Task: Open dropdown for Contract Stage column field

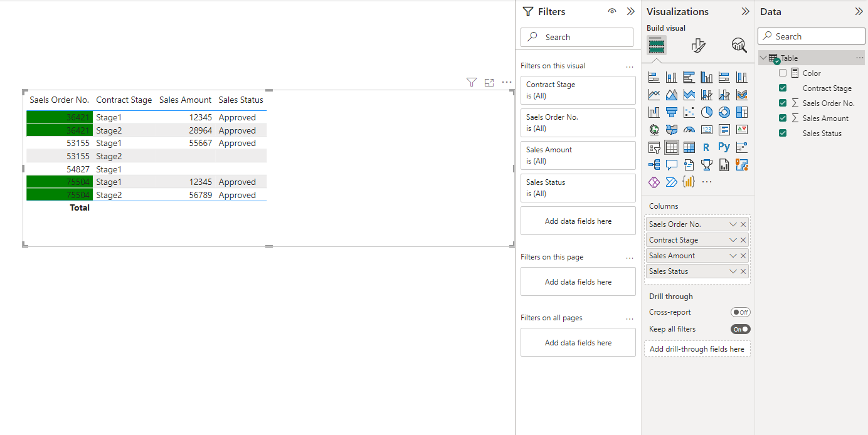Action: pos(733,240)
